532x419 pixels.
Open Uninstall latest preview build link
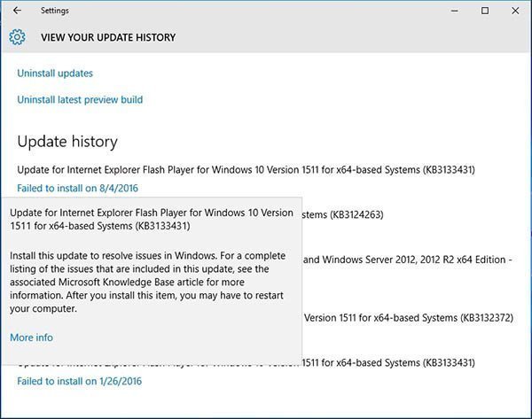tap(80, 100)
